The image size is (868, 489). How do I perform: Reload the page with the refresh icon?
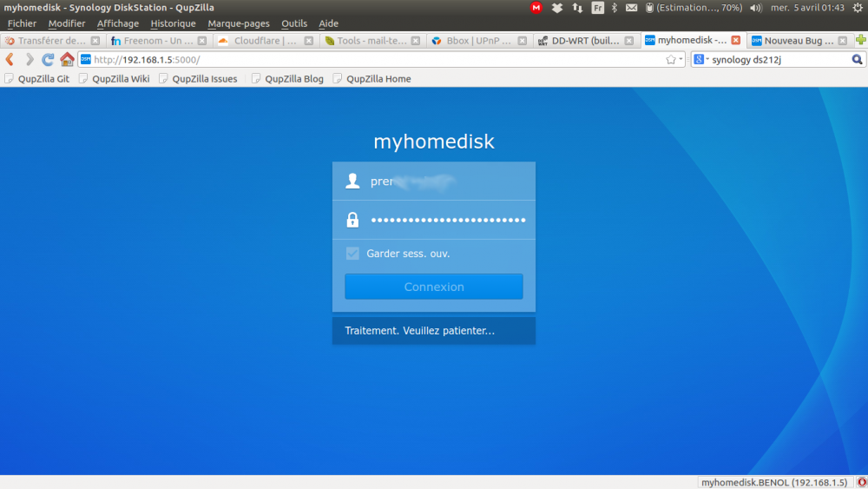[x=48, y=59]
